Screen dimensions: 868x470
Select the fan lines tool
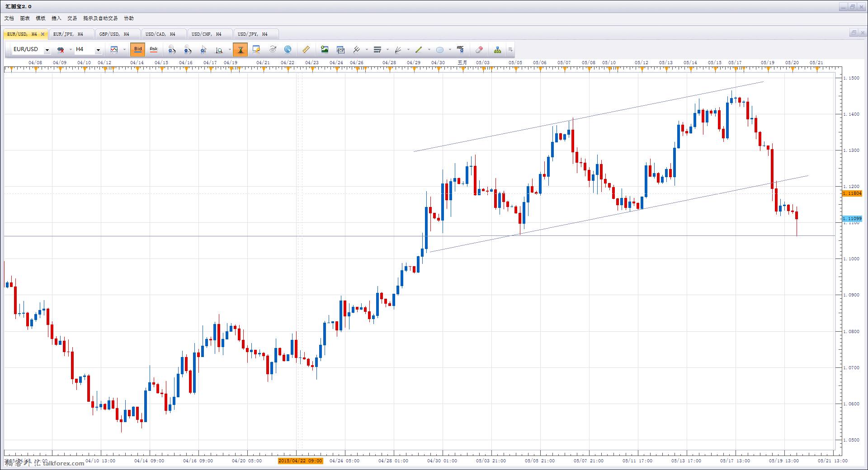[x=398, y=50]
